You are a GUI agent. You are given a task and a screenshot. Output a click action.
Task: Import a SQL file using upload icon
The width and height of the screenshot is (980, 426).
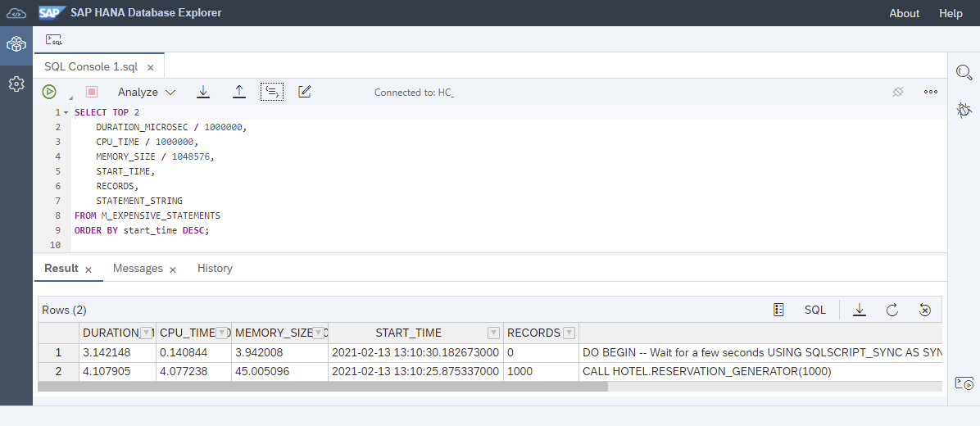coord(238,92)
